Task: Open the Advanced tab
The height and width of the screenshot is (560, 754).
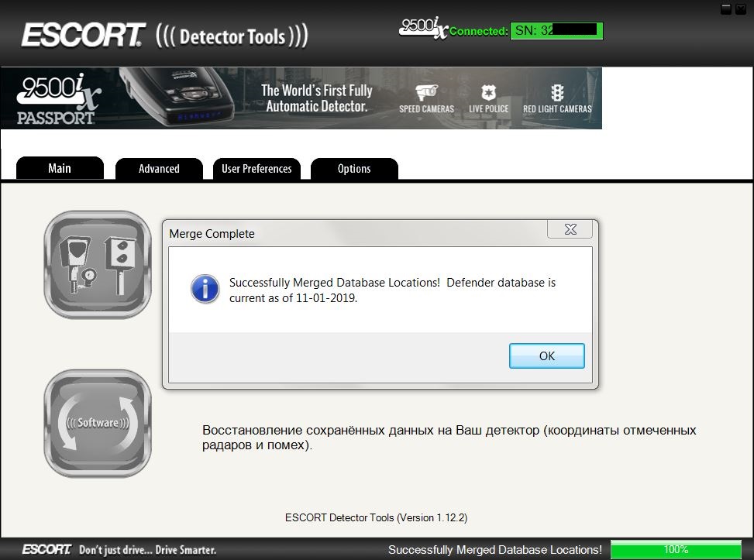Action: pos(159,169)
